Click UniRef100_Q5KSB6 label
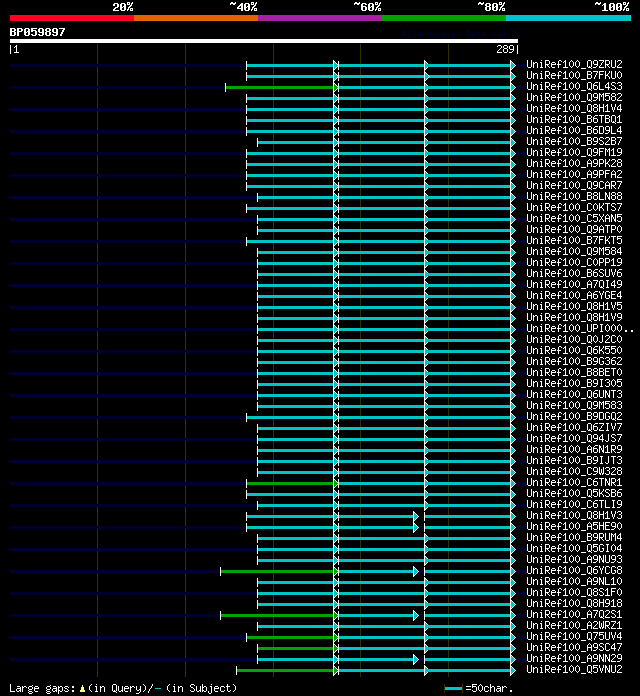This screenshot has height=696, width=640. [574, 494]
